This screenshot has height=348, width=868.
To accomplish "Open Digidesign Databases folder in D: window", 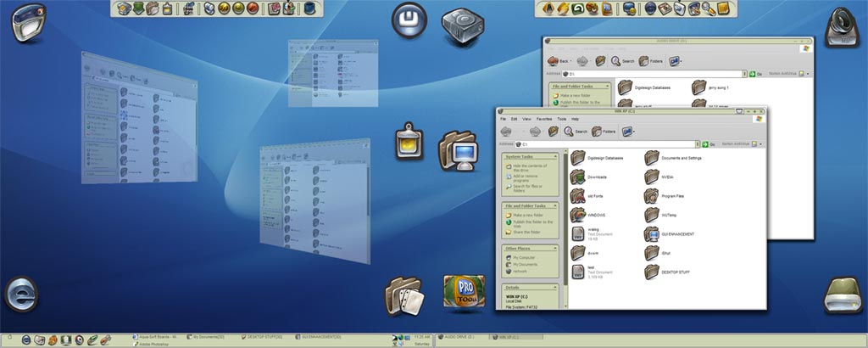I will [x=644, y=87].
